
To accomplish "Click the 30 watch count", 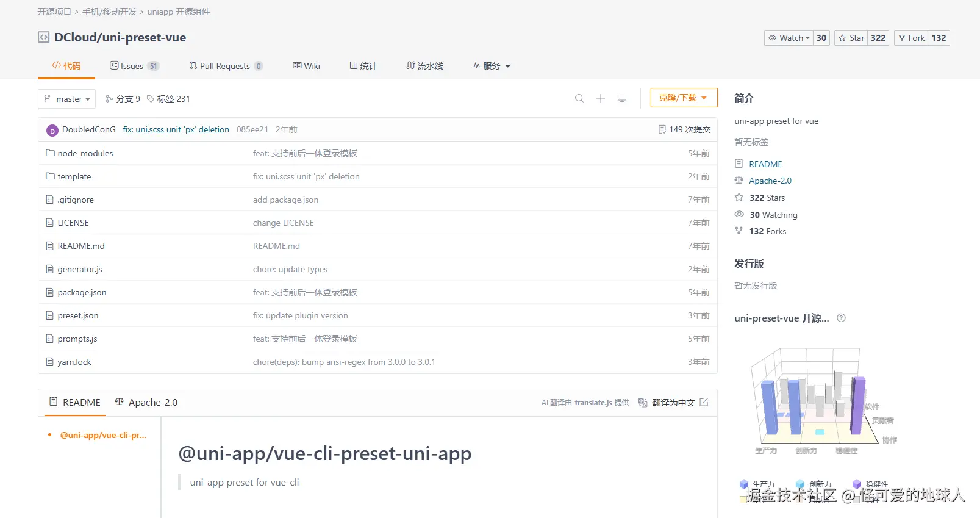I will click(x=821, y=38).
